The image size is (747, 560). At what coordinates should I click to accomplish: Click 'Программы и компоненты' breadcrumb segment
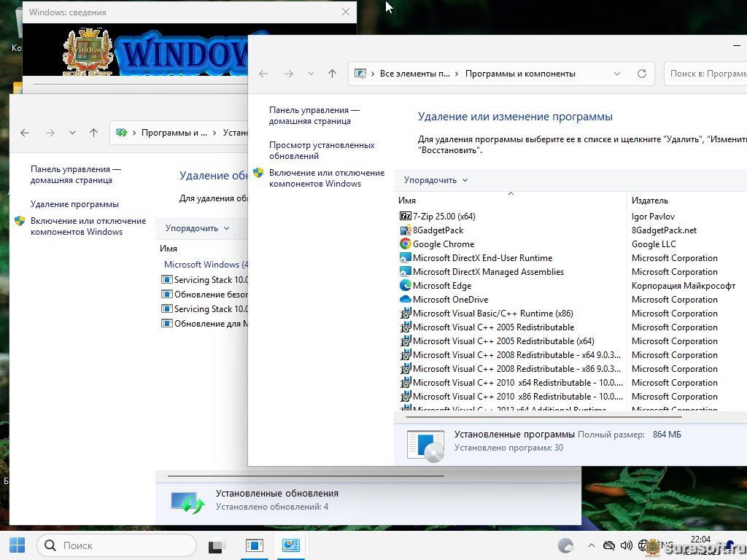pos(520,74)
